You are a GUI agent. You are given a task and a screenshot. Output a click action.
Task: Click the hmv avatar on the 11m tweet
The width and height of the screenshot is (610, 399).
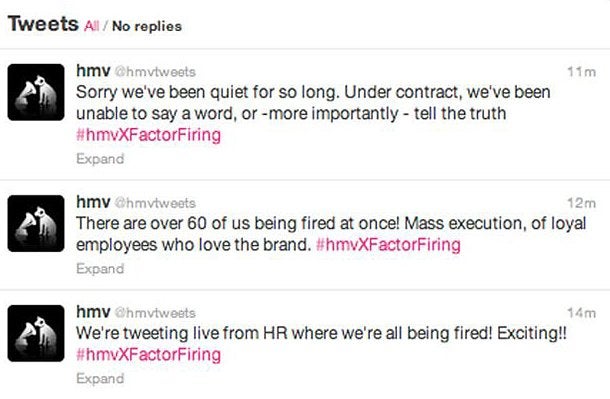pos(36,92)
